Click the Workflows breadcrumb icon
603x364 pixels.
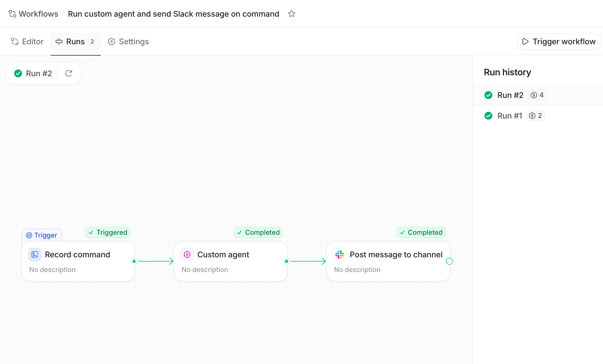pyautogui.click(x=12, y=14)
